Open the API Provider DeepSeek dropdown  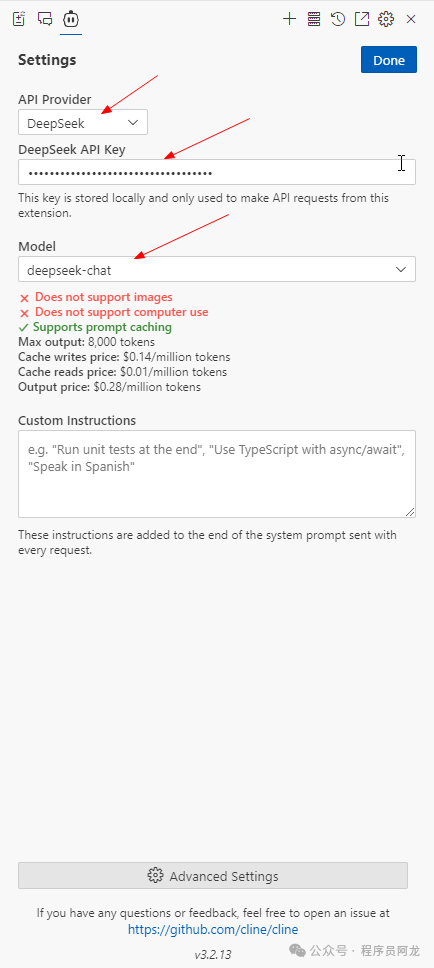click(x=83, y=122)
